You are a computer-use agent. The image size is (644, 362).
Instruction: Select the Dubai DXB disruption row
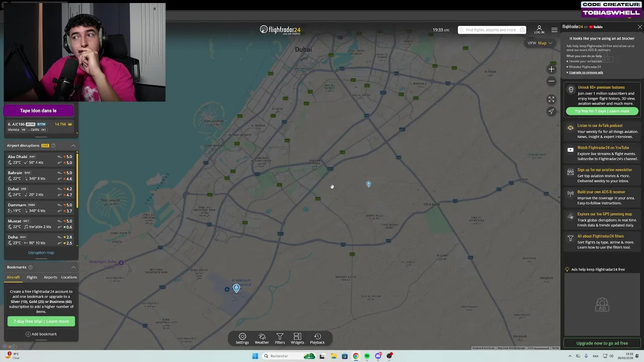(x=40, y=192)
